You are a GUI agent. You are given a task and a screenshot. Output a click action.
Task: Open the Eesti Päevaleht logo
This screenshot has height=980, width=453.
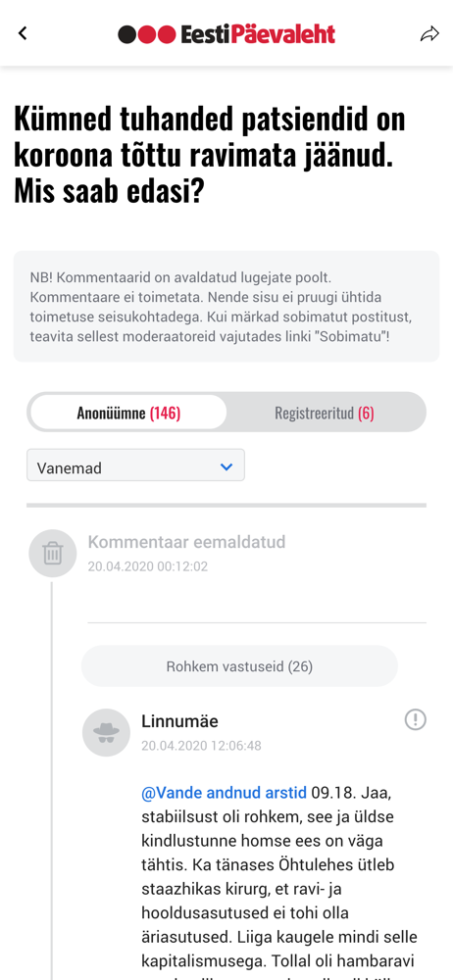point(226,33)
